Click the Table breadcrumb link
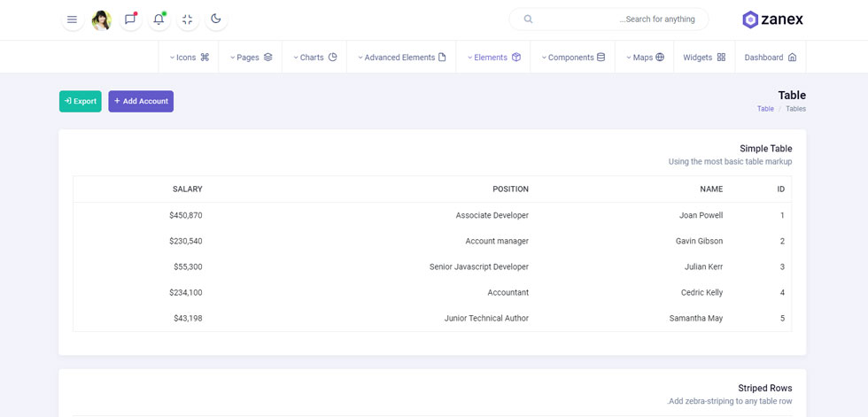The height and width of the screenshot is (417, 868). [765, 109]
